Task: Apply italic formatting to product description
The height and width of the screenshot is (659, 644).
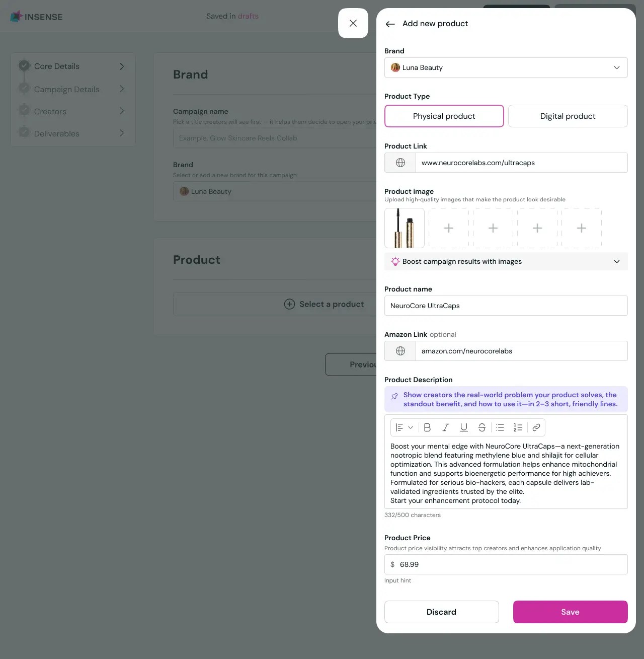Action: pos(445,427)
